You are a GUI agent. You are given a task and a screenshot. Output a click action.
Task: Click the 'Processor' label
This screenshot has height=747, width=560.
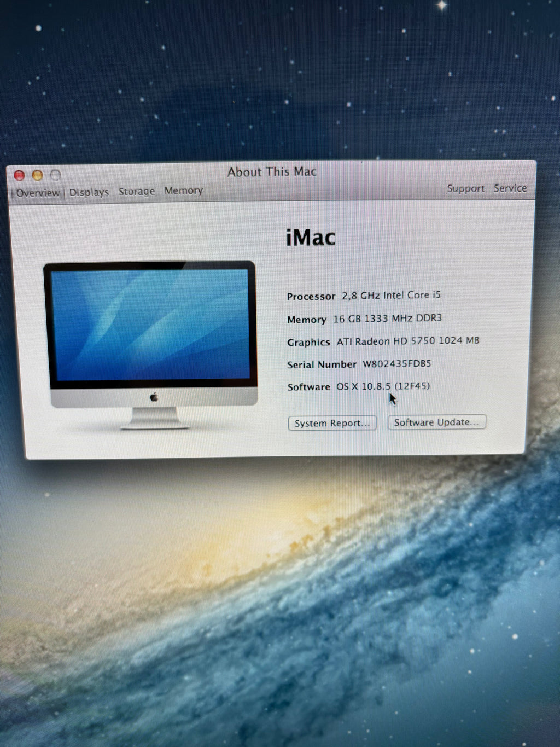tap(311, 296)
